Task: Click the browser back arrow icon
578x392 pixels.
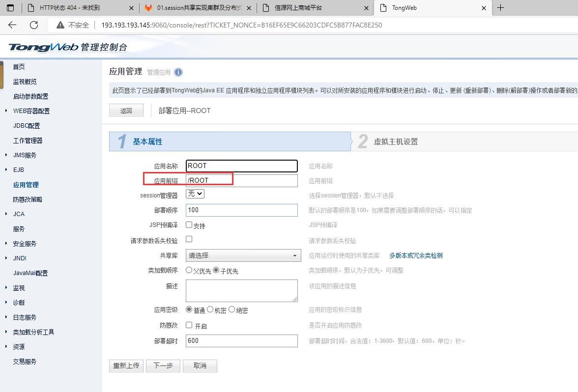Action: (12, 25)
